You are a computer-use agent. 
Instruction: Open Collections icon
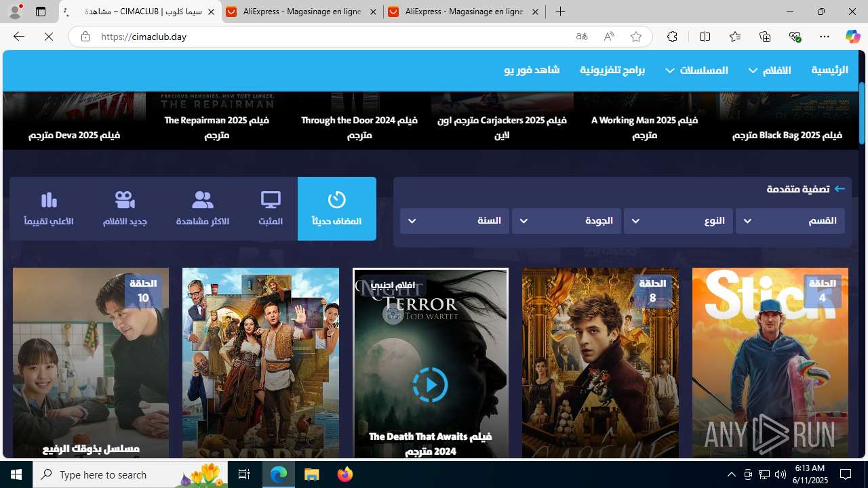pos(765,37)
